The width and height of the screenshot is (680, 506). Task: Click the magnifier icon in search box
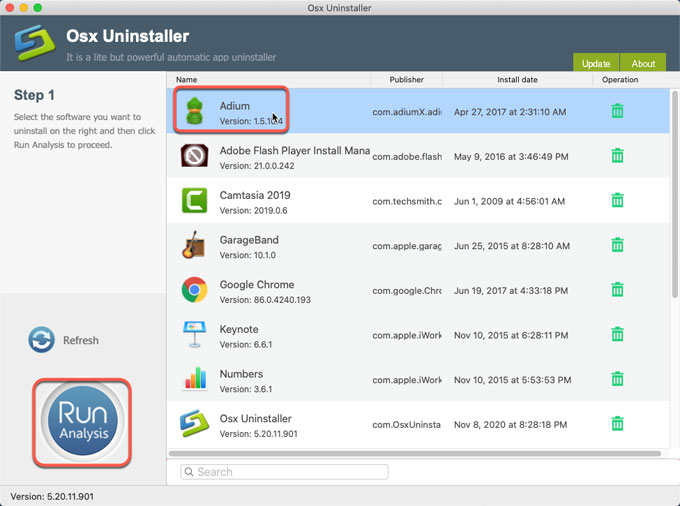[x=189, y=472]
